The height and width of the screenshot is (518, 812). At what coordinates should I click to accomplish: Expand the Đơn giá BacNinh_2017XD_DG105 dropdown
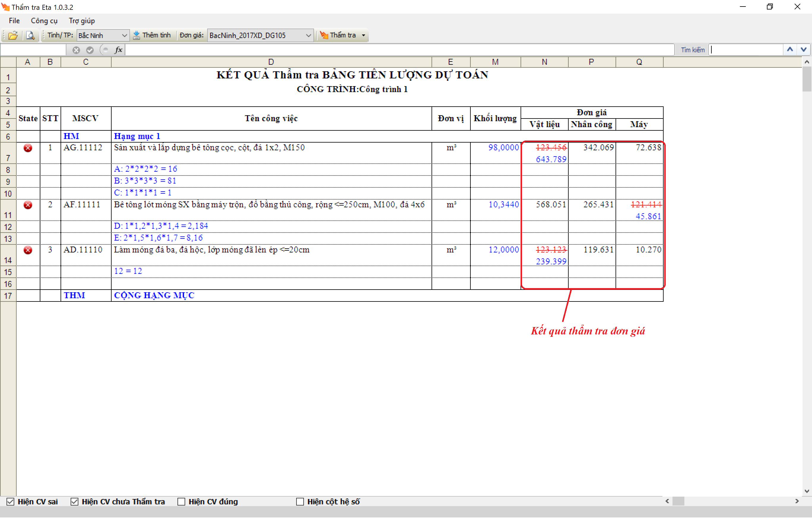308,35
